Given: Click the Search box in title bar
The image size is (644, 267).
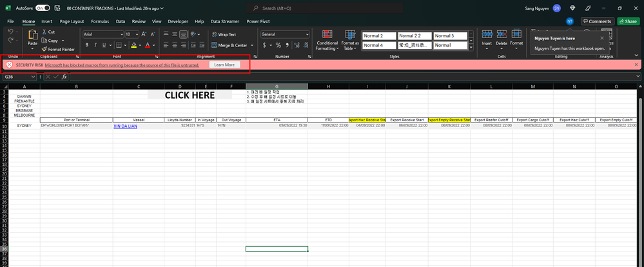Looking at the screenshot, I should (324, 8).
